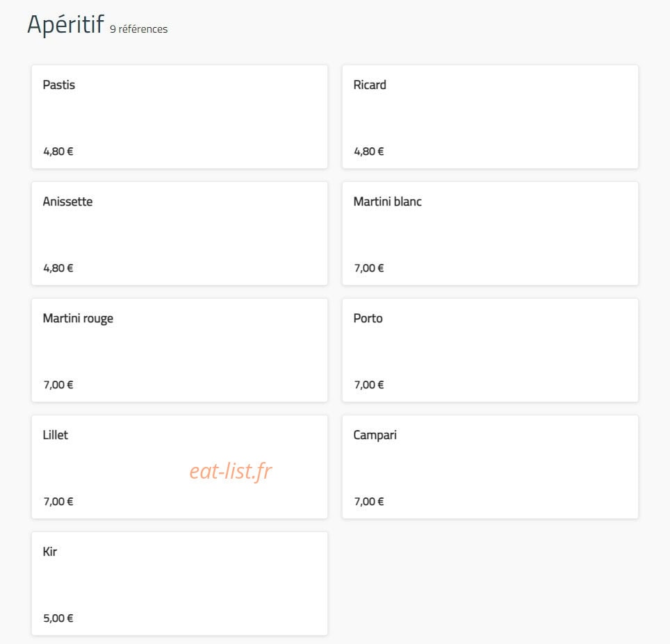The image size is (670, 644).
Task: Click the Campari 7,00 € price
Action: click(x=369, y=502)
